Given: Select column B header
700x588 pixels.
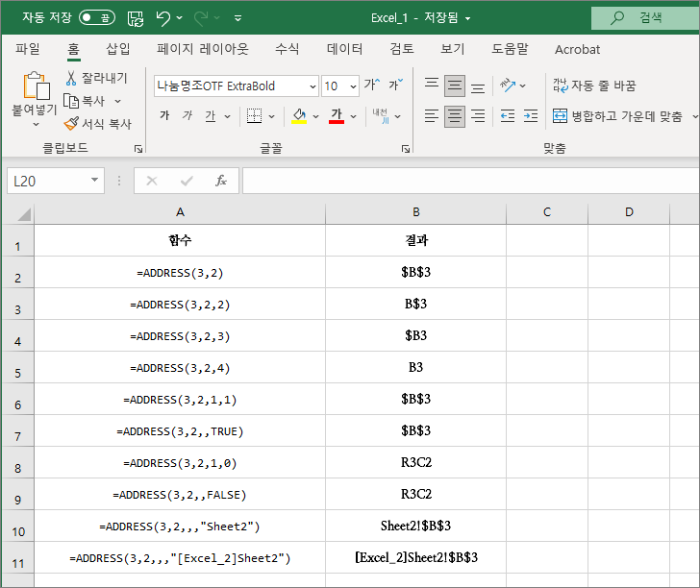Looking at the screenshot, I should pos(416,212).
